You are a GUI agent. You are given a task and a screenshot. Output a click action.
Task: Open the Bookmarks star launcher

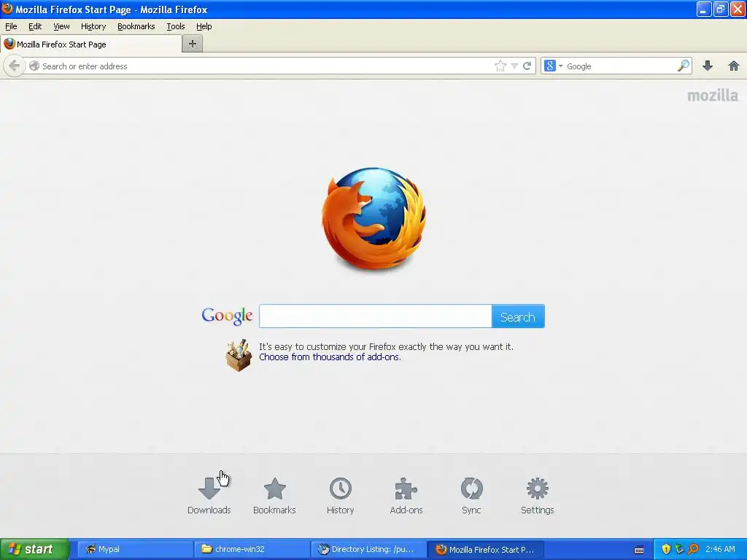coord(274,489)
